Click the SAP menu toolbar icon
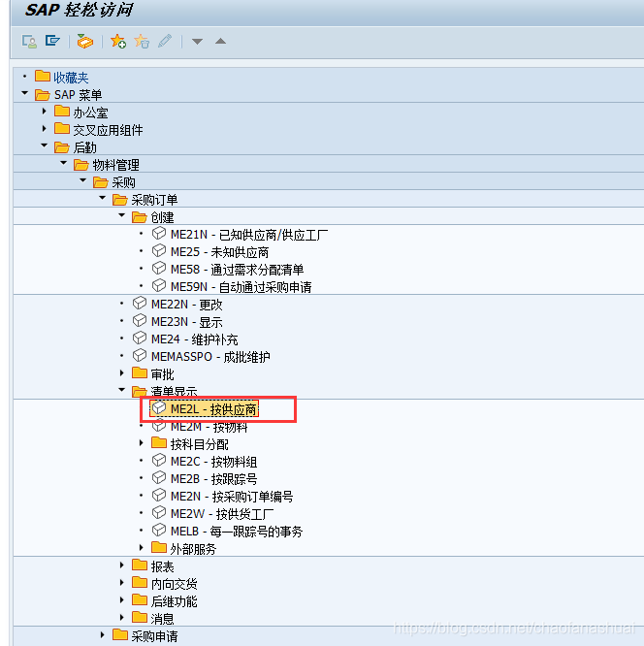644x646 pixels. (x=52, y=41)
